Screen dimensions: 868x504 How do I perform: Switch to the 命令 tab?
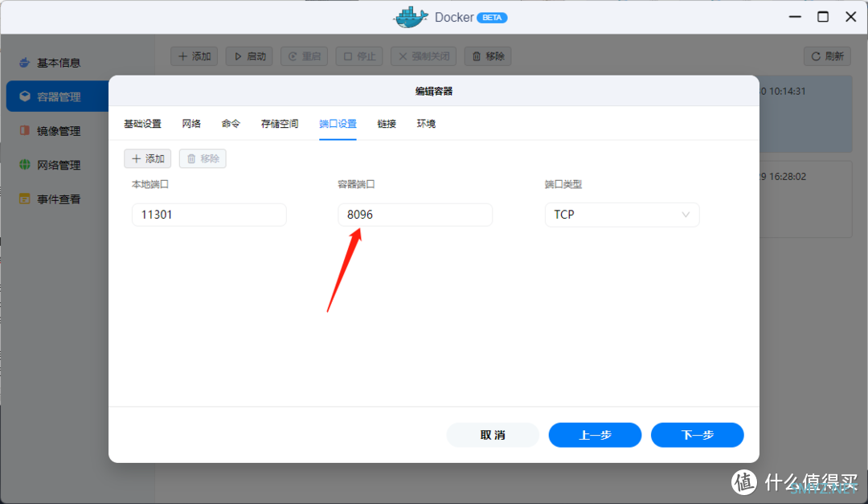pos(231,124)
